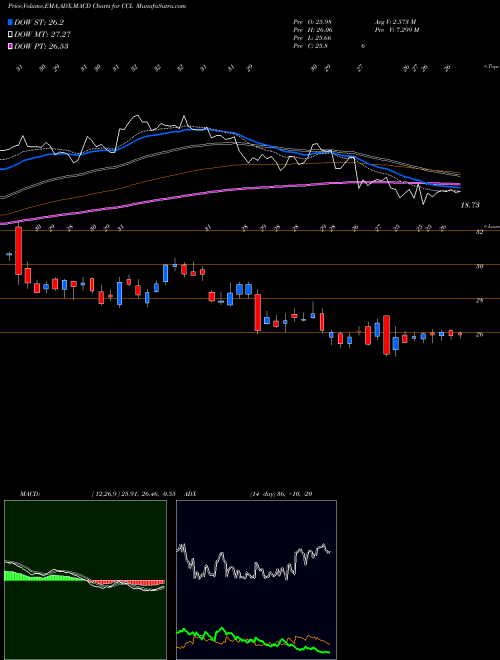The image size is (500, 660).
Task: Click the 'Pre L: 25.66' low value
Action: tap(312, 38)
